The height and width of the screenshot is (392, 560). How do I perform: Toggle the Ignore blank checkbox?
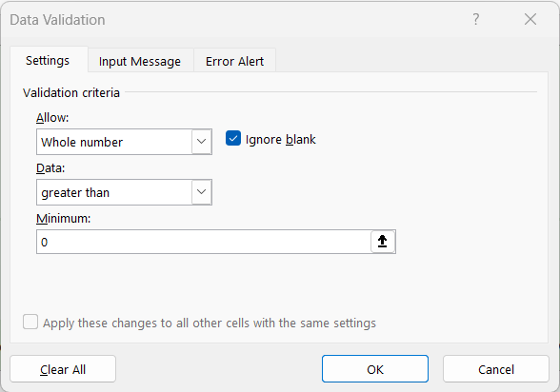point(233,138)
